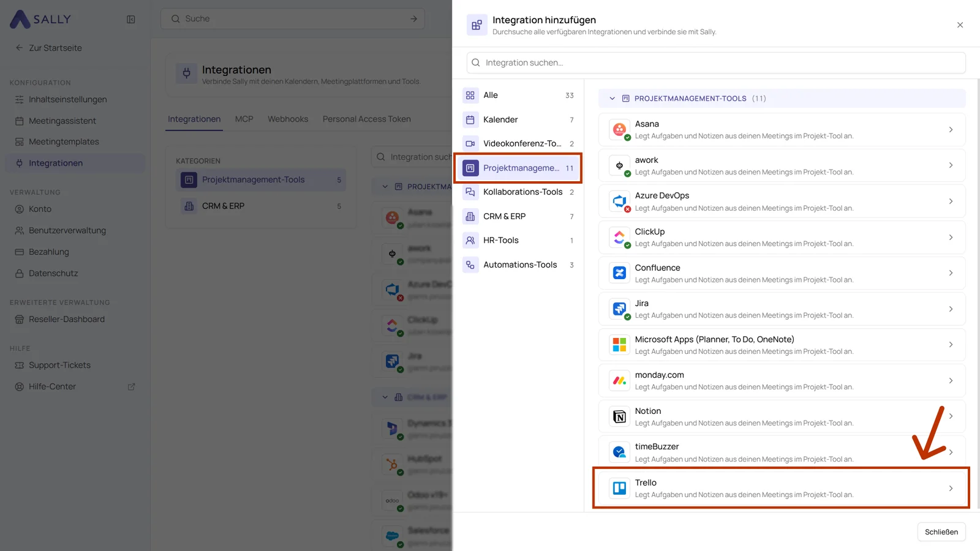The height and width of the screenshot is (551, 980).
Task: Click the Microsoft Apps logo icon
Action: [619, 345]
